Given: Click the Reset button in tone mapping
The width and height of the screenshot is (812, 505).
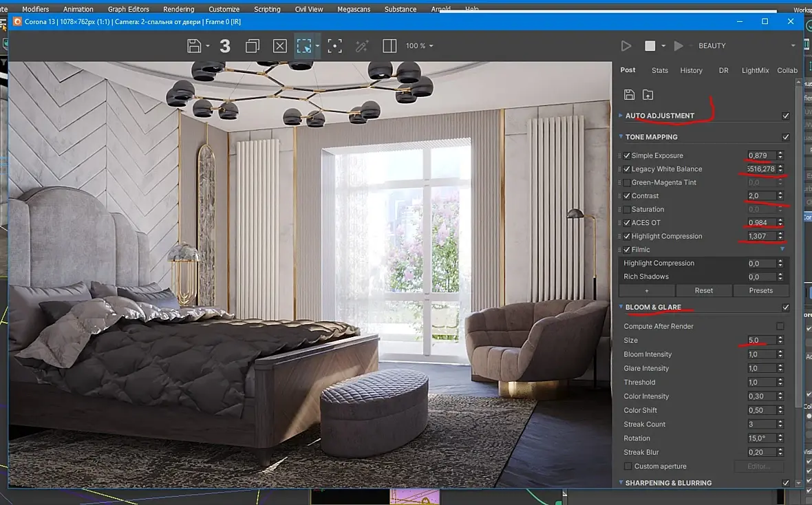Looking at the screenshot, I should pyautogui.click(x=703, y=290).
